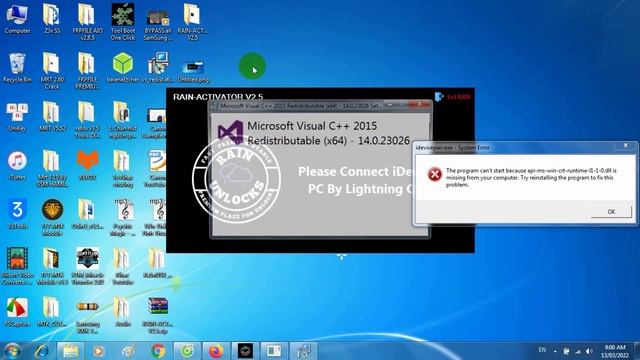This screenshot has width=640, height=360.
Task: Open the Recycle Bin desktop icon
Action: (17, 68)
